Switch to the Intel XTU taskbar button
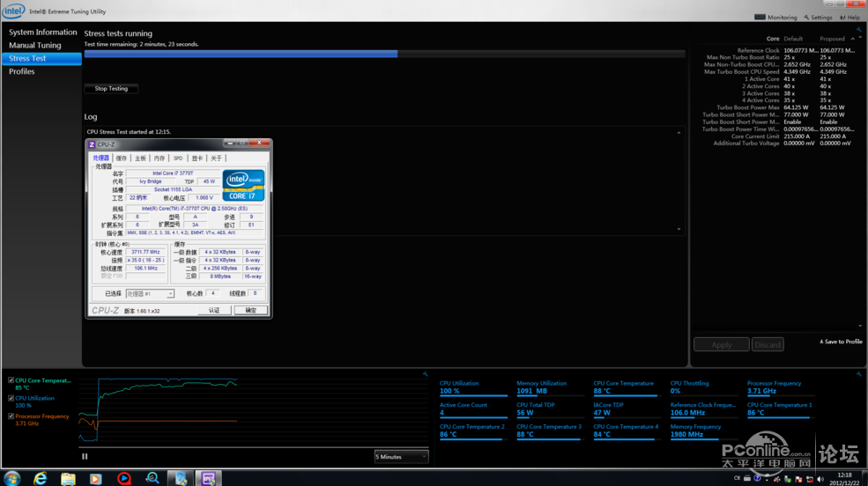This screenshot has height=486, width=868. [x=181, y=478]
